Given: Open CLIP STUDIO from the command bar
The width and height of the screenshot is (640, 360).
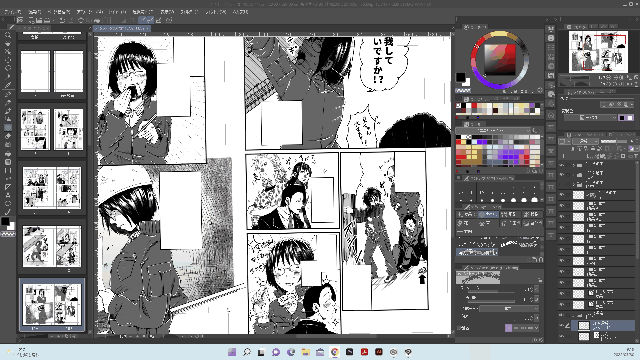Looking at the screenshot, I should 20,20.
